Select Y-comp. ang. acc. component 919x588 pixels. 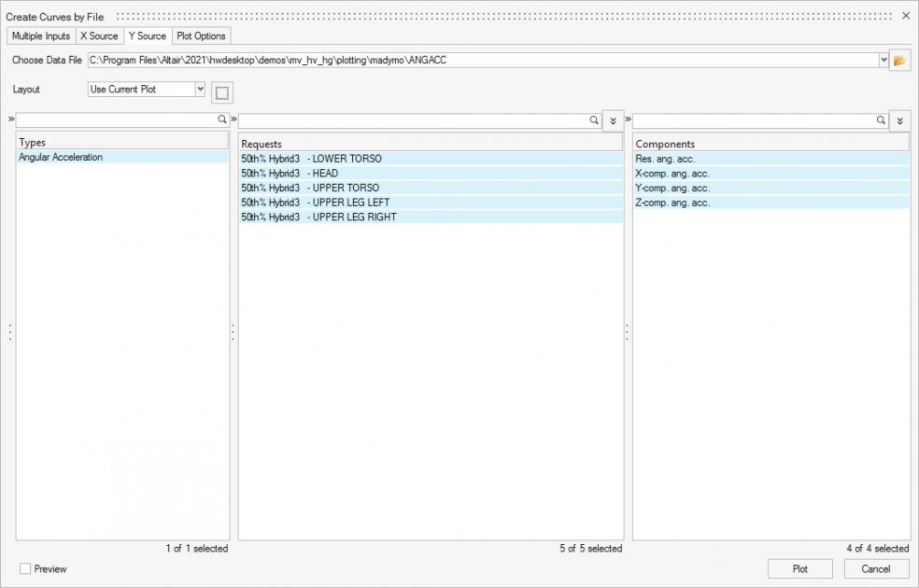tap(672, 188)
